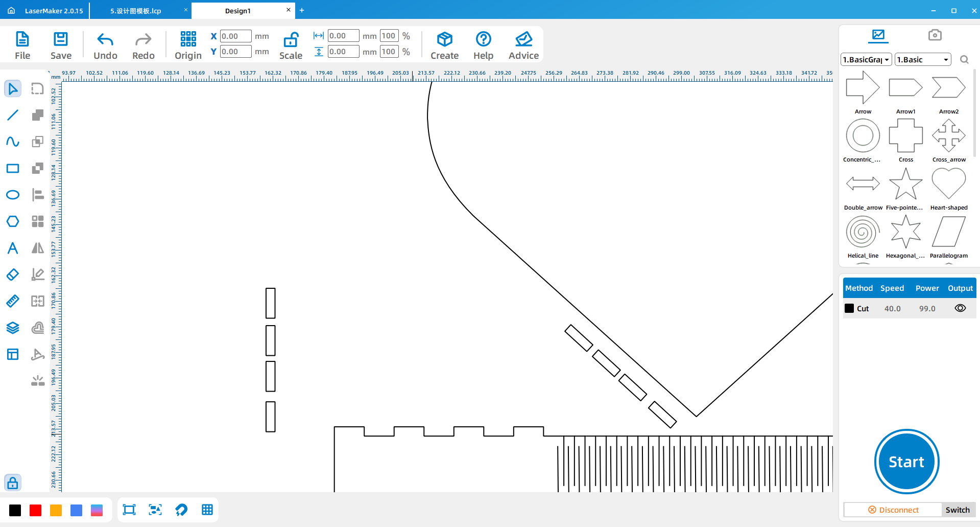The image size is (980, 527).
Task: Click the Advice feedback button
Action: tap(523, 45)
